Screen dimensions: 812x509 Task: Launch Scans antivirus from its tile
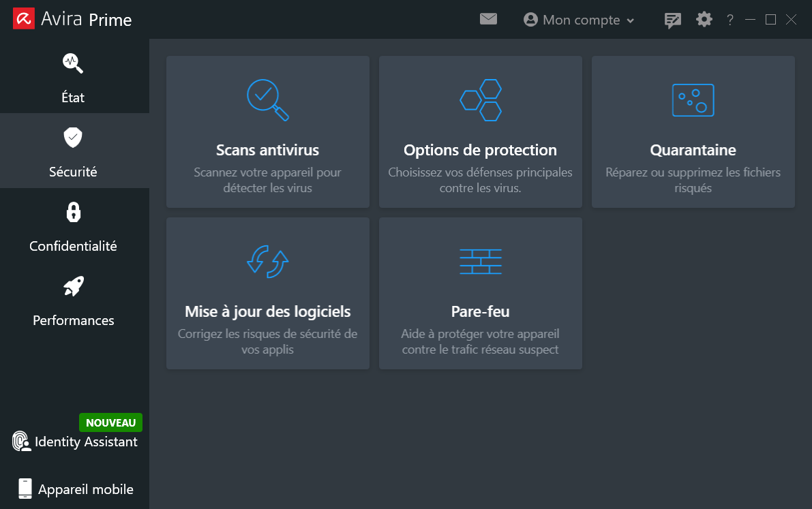[x=267, y=132]
